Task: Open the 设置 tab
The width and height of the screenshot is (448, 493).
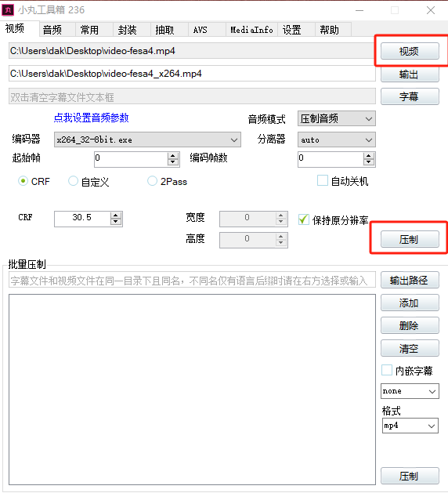Action: pyautogui.click(x=297, y=30)
